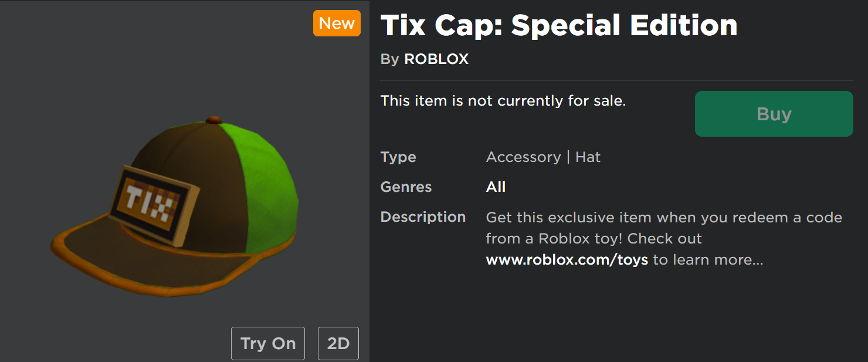This screenshot has width=868, height=362.
Task: Visit the www.roblox.com/toys link
Action: click(567, 259)
